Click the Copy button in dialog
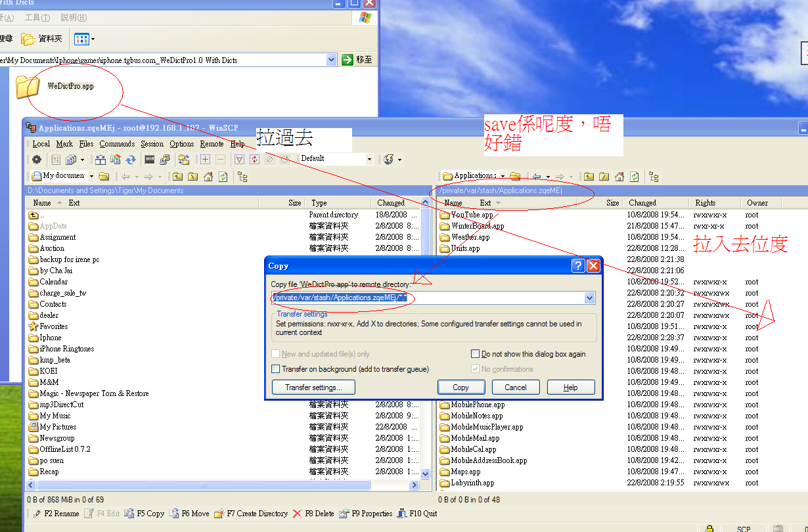This screenshot has width=808, height=532. 460,388
